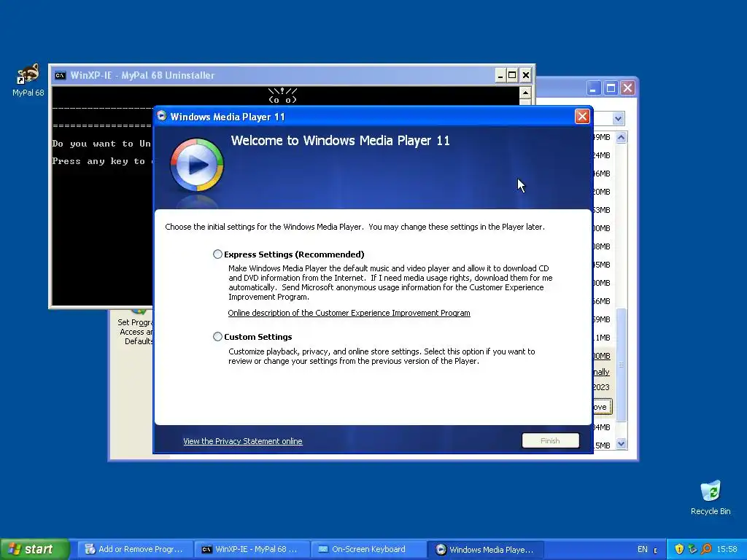Click the Add or Remove Programs taskbar icon
This screenshot has height=560, width=747.
point(90,549)
